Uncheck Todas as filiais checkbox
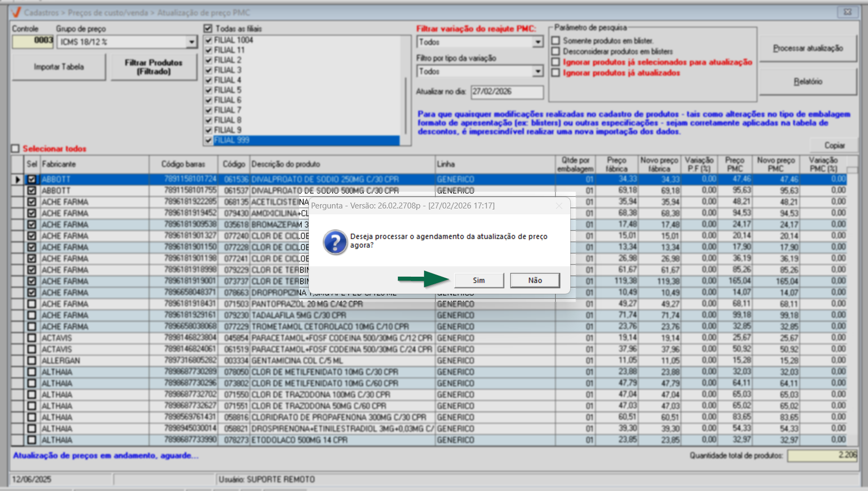The image size is (868, 491). (208, 29)
